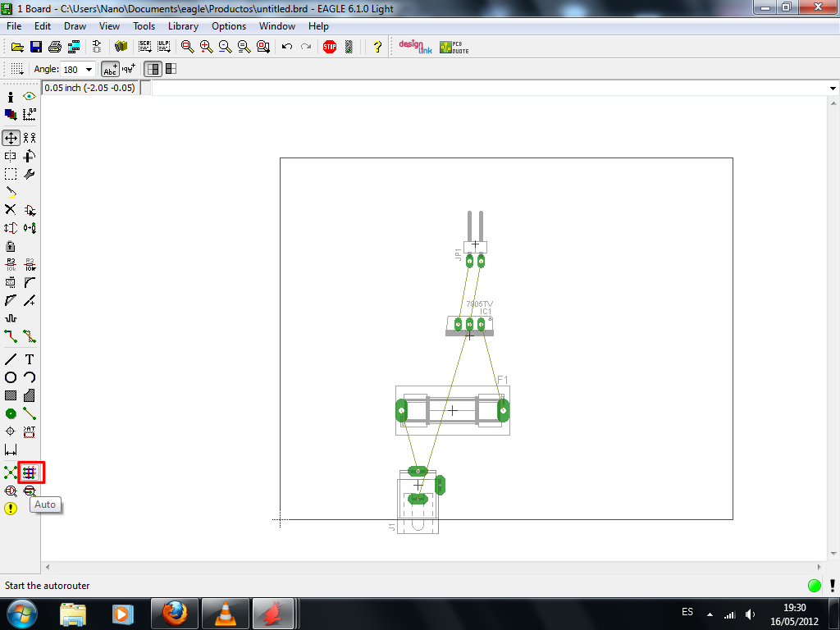
Task: Select the Move tool
Action: (11, 138)
